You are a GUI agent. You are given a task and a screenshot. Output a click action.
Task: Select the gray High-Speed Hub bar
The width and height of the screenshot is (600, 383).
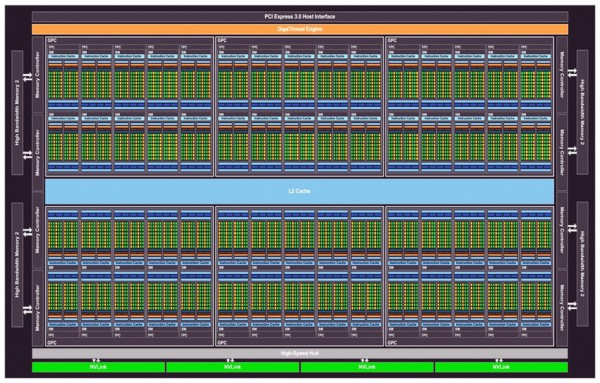300,353
